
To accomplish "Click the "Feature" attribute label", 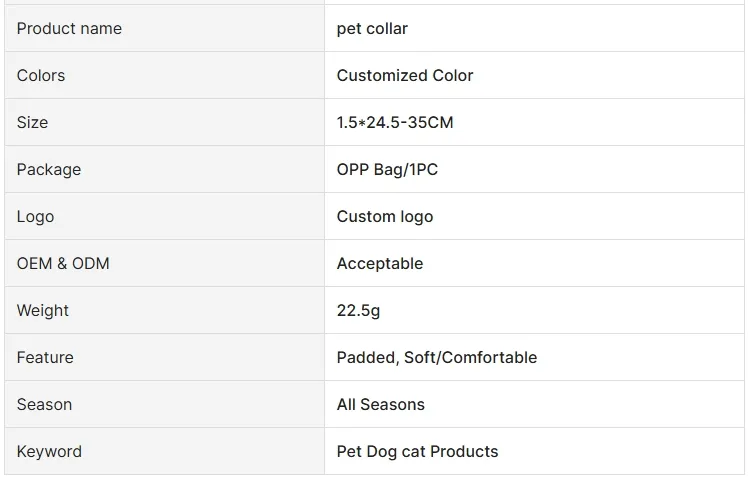I will (x=45, y=357).
